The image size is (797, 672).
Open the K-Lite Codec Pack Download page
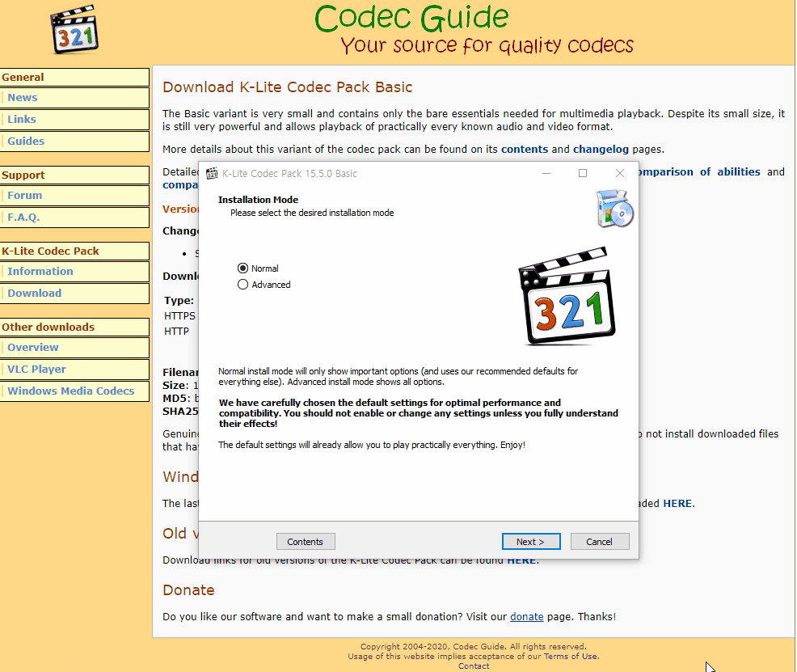74,294
